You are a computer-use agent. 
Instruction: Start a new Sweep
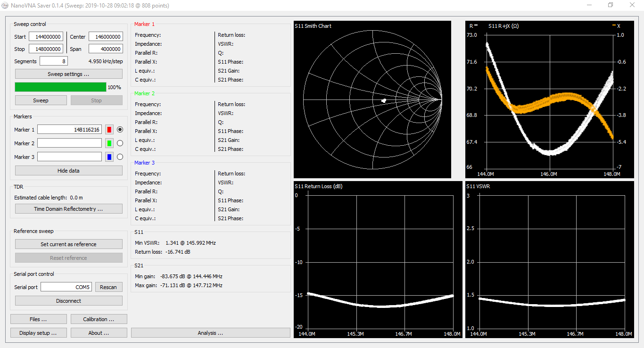point(41,100)
